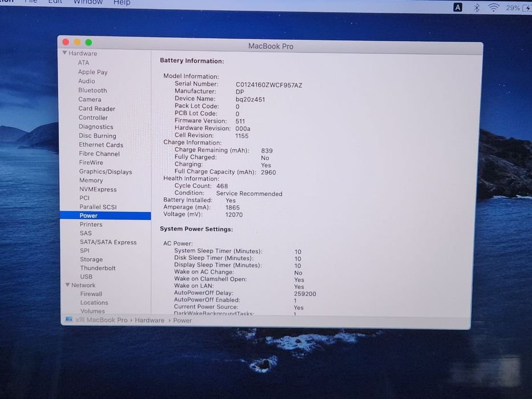The image size is (532, 399).
Task: Select Camera in the sidebar
Action: pos(90,99)
